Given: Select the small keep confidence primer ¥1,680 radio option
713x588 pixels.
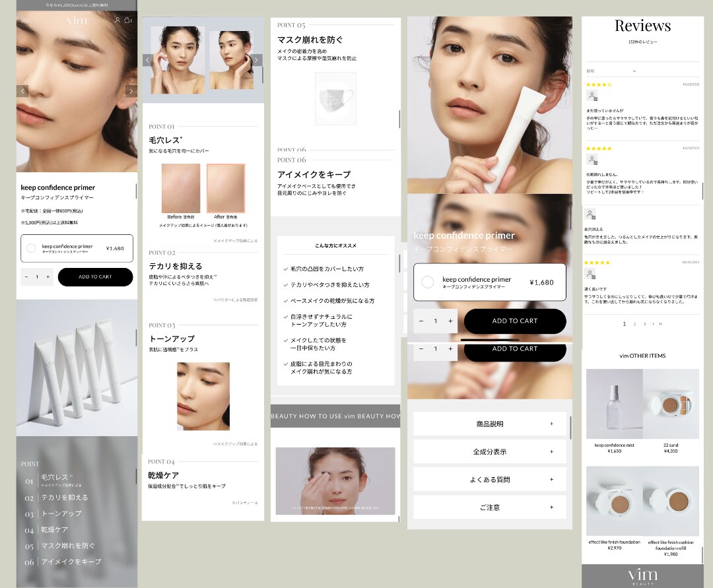Looking at the screenshot, I should [x=31, y=248].
